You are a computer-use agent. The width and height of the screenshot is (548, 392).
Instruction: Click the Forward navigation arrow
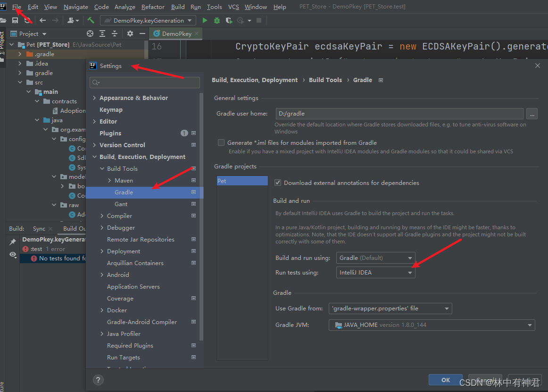click(x=55, y=21)
